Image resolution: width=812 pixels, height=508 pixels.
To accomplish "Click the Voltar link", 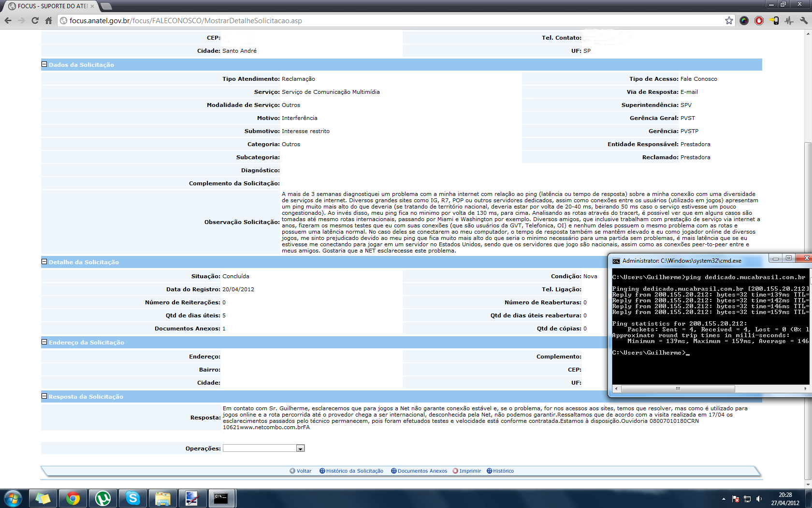I will [304, 471].
